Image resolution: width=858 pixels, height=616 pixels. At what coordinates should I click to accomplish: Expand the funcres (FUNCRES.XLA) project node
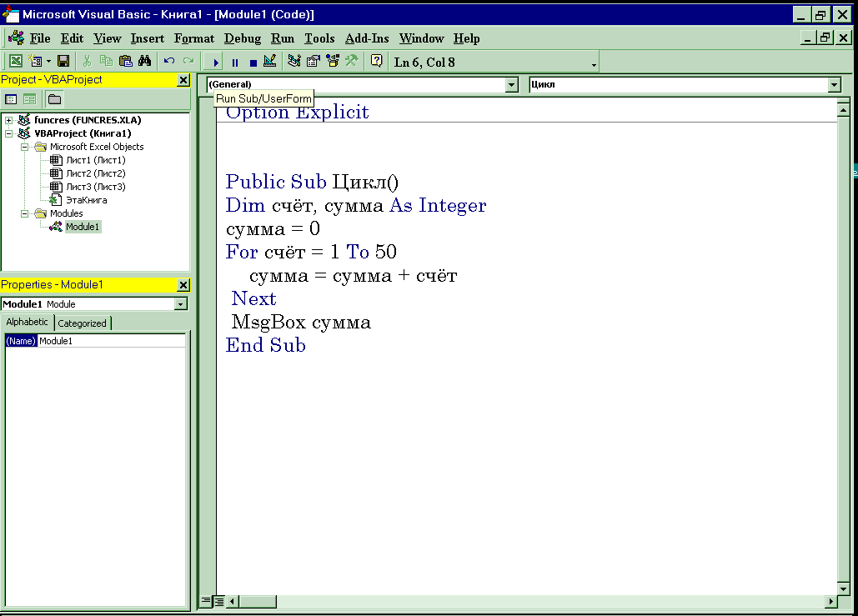[8, 120]
